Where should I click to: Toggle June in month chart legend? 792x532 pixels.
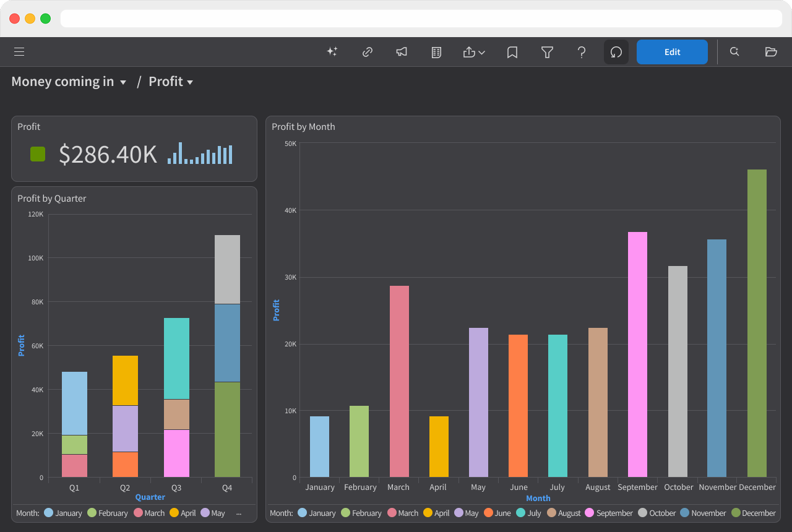[497, 513]
